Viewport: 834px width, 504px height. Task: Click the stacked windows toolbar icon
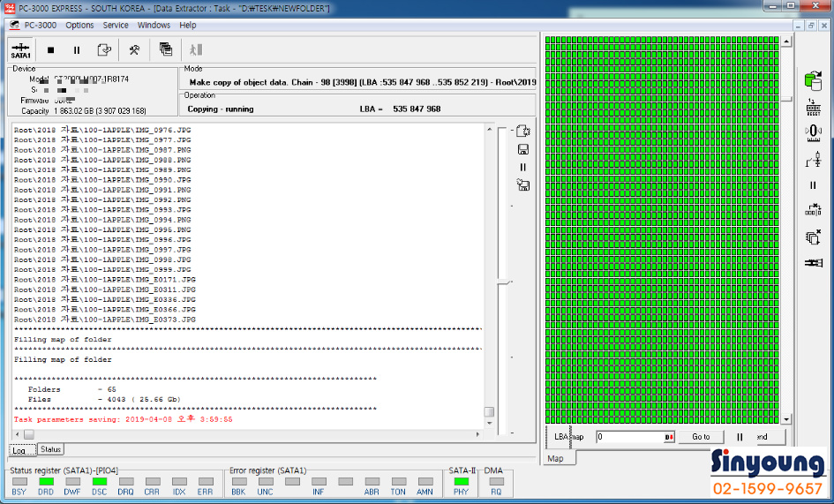165,49
